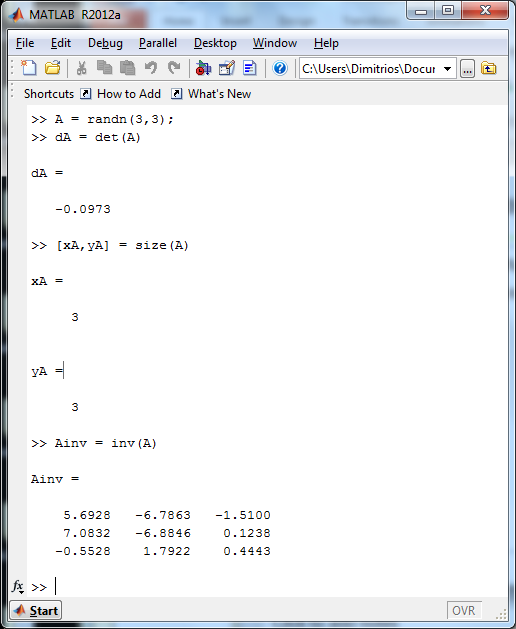Open the Desktop menu
Screen dimensions: 516x629
tap(215, 43)
